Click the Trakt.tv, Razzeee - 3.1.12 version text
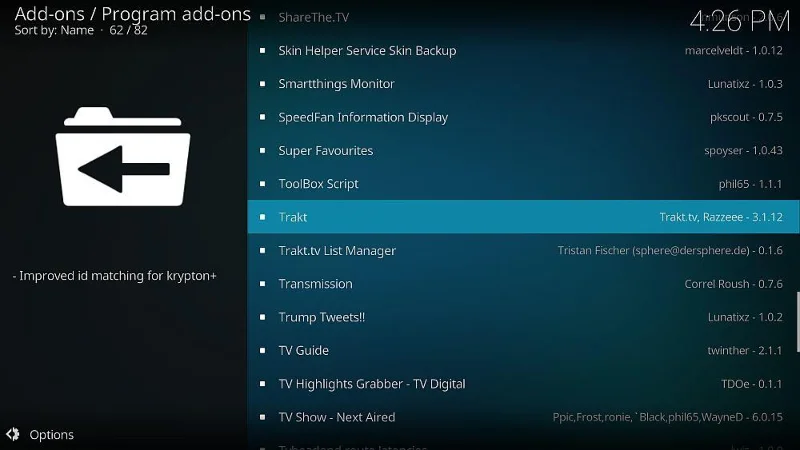This screenshot has width=800, height=450. [721, 217]
